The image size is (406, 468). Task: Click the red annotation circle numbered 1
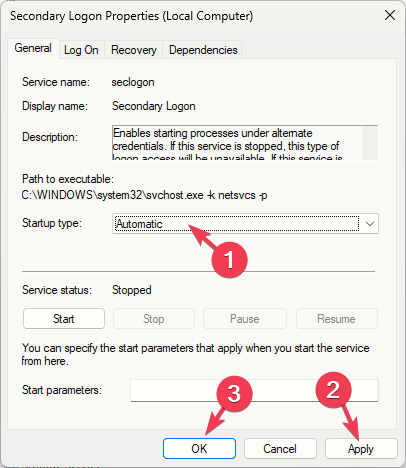click(x=229, y=260)
